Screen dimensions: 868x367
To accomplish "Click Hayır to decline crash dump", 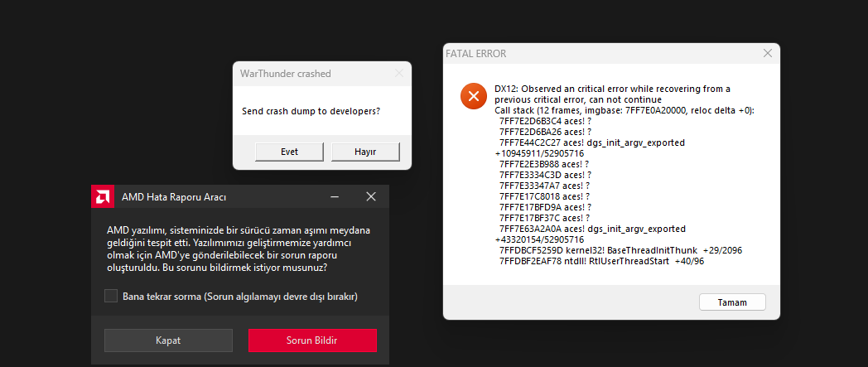I will [365, 152].
